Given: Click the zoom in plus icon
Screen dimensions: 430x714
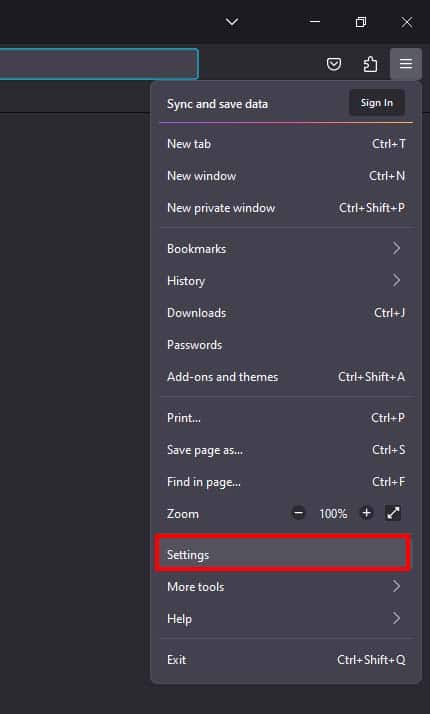Looking at the screenshot, I should click(366, 513).
